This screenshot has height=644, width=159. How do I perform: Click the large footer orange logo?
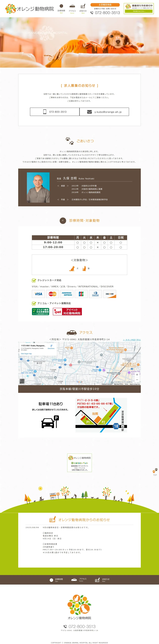point(79,607)
